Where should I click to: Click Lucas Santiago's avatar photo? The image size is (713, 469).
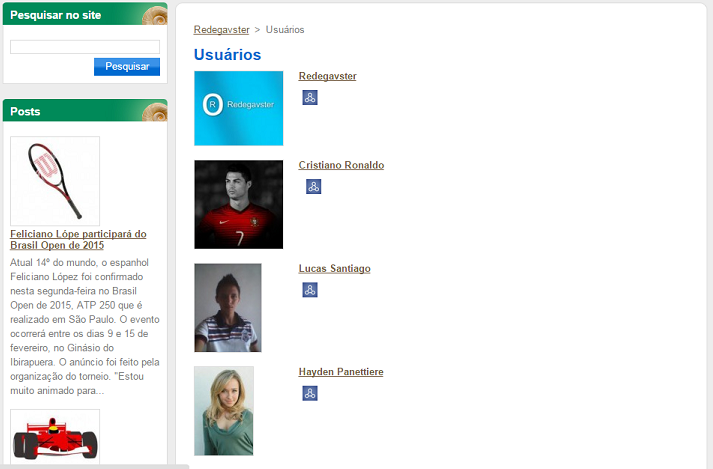(228, 308)
